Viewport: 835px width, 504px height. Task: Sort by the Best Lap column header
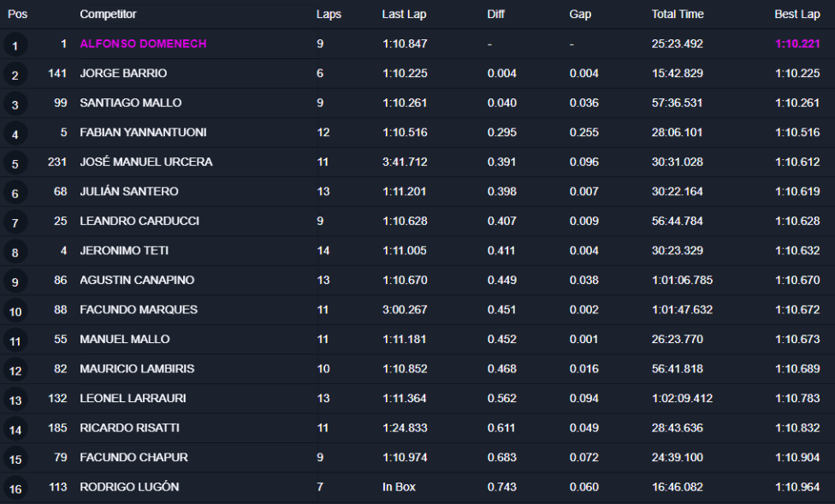(x=797, y=15)
